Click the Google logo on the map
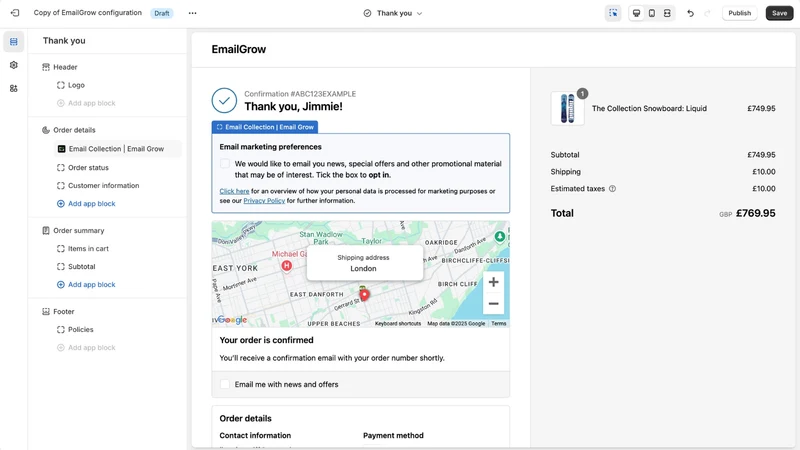The image size is (800, 450). pyautogui.click(x=232, y=320)
